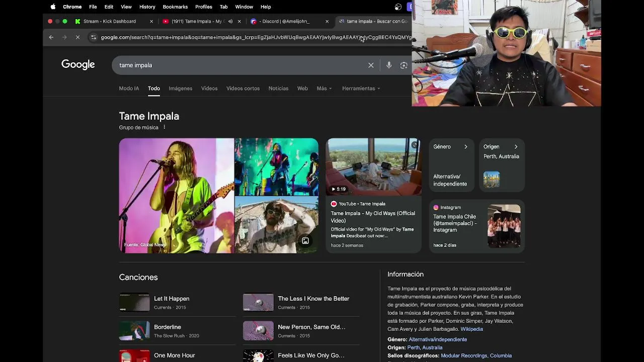Select the Videos filter

(209, 88)
